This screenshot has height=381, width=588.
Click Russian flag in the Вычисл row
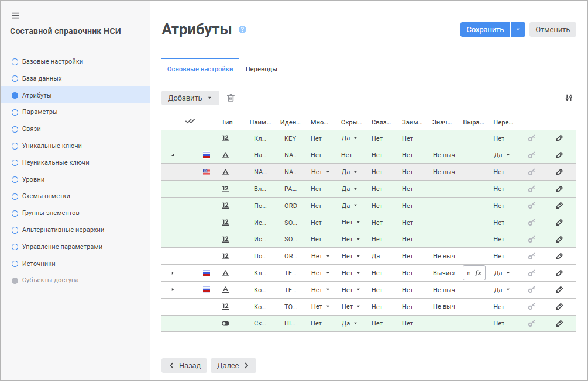pos(207,273)
